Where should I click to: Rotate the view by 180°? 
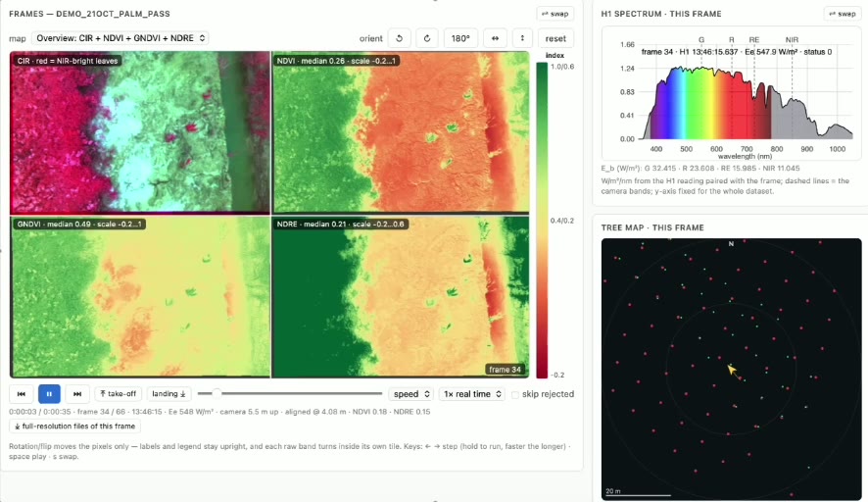pyautogui.click(x=460, y=38)
